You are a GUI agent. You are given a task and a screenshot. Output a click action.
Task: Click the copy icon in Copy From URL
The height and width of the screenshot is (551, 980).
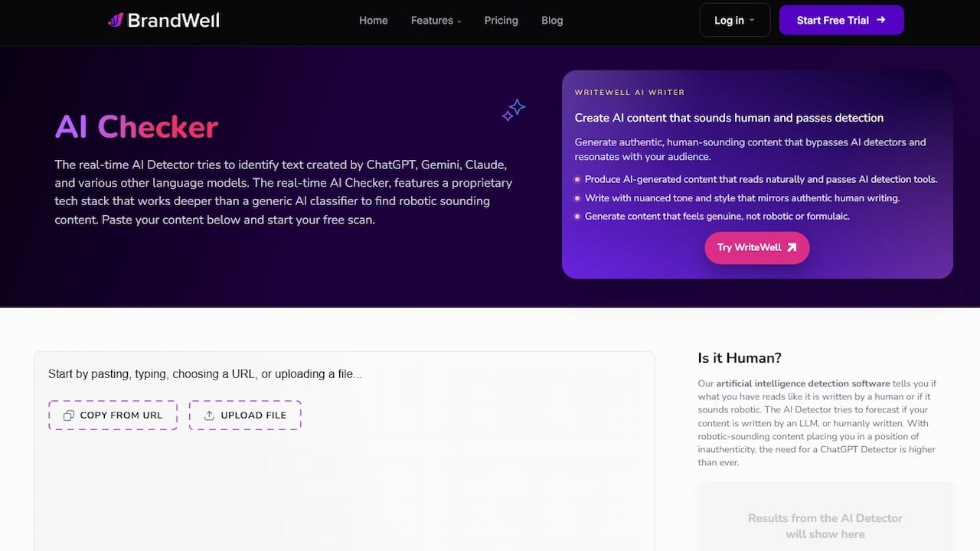[x=69, y=416]
